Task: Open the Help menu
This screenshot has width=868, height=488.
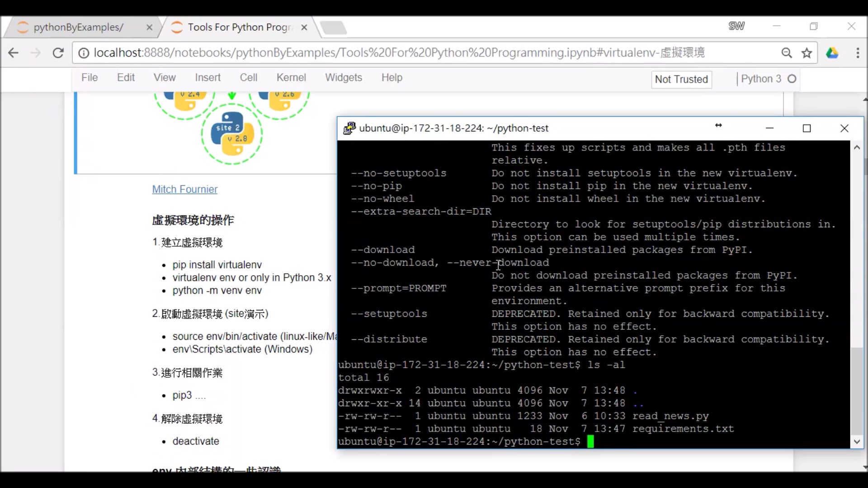Action: pyautogui.click(x=392, y=77)
